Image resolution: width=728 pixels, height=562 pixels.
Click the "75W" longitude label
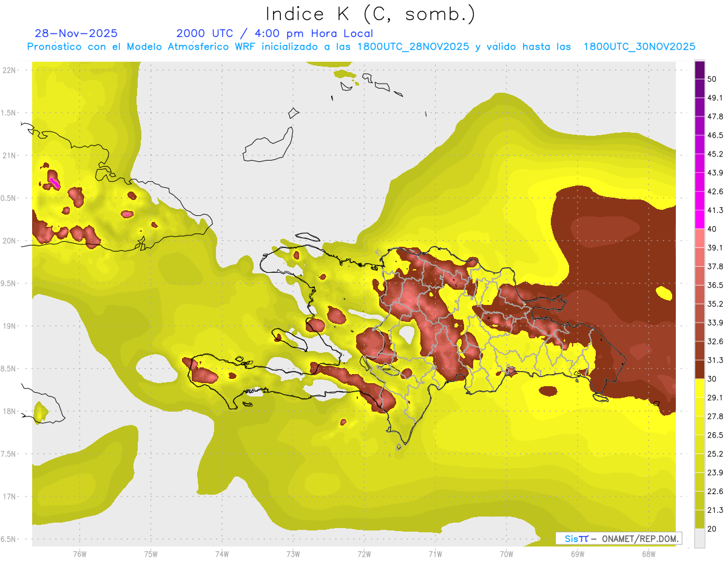tap(151, 554)
